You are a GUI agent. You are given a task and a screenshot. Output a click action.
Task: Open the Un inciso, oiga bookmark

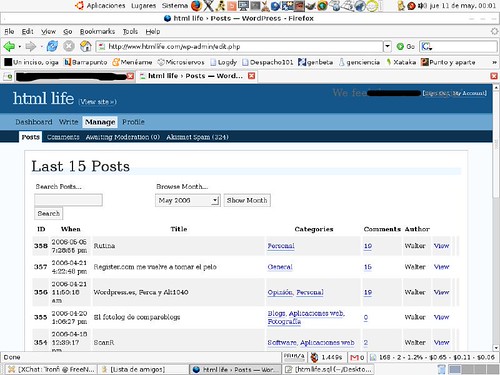pos(31,62)
